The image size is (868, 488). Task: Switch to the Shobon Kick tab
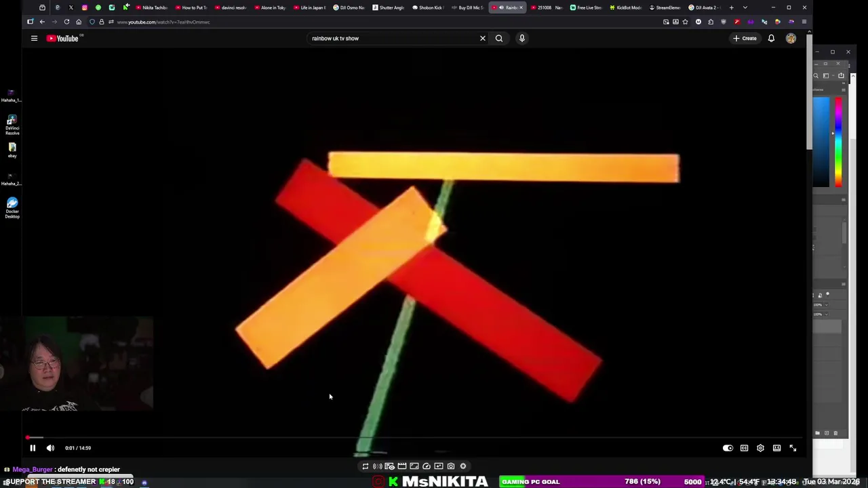428,7
